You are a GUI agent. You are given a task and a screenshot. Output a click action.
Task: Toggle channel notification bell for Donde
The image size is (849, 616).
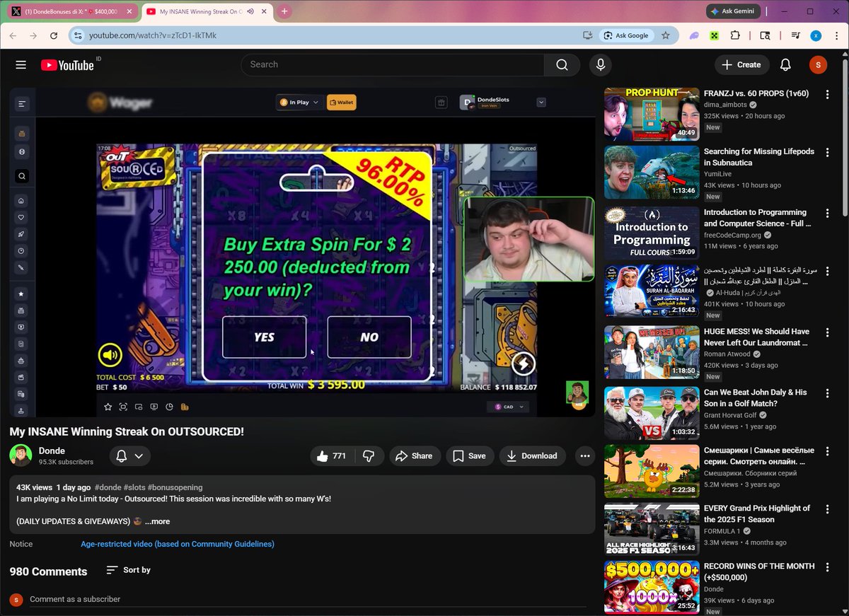[x=129, y=456]
